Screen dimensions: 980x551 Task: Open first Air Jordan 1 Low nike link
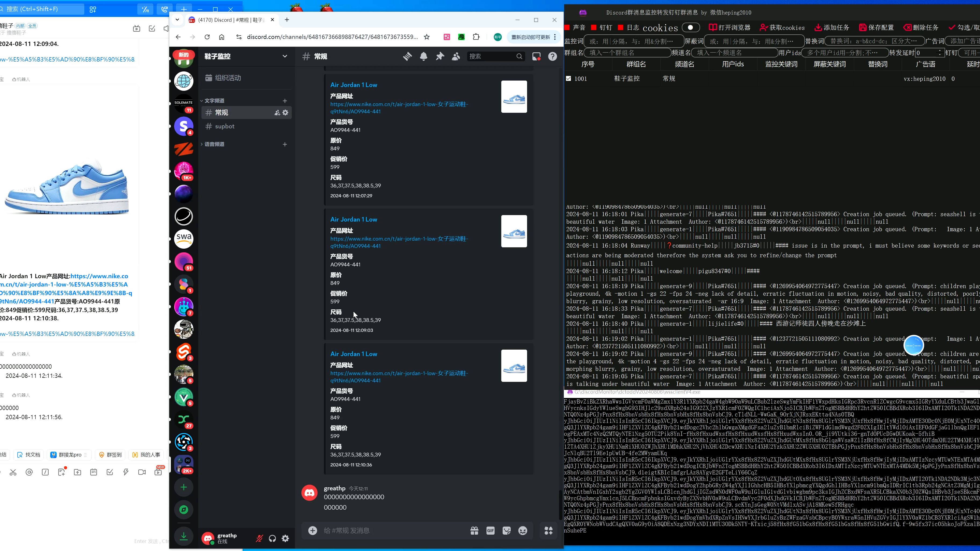(x=399, y=108)
